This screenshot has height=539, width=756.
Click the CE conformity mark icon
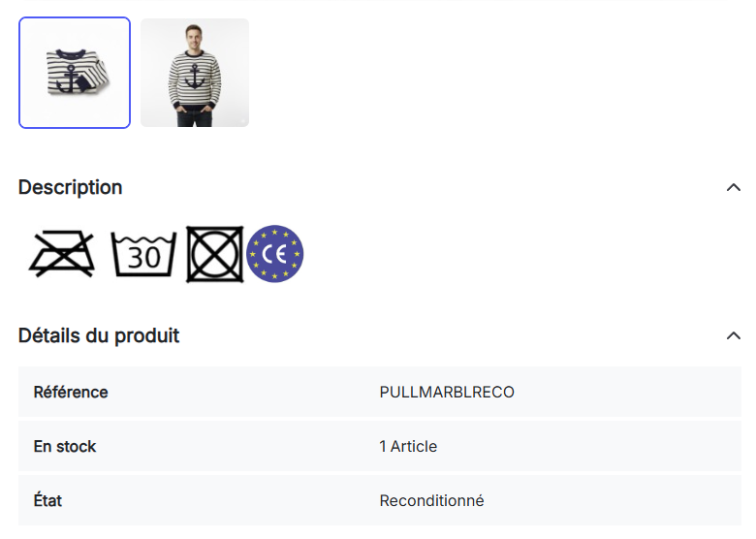coord(275,254)
